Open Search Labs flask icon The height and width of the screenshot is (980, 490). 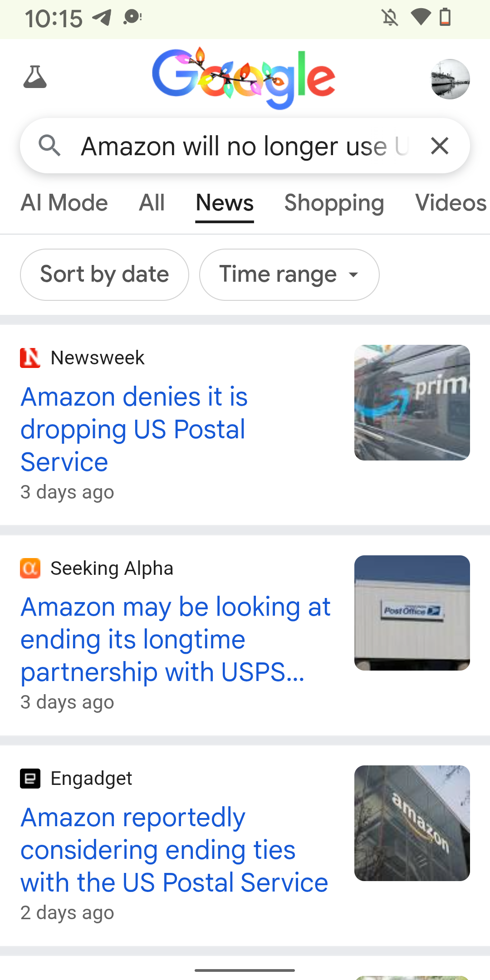35,77
